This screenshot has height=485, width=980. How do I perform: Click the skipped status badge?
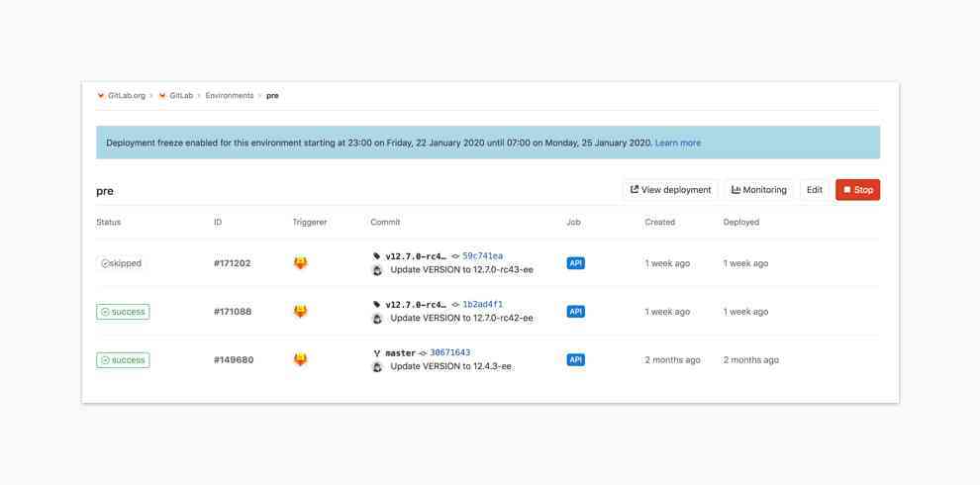pos(122,263)
